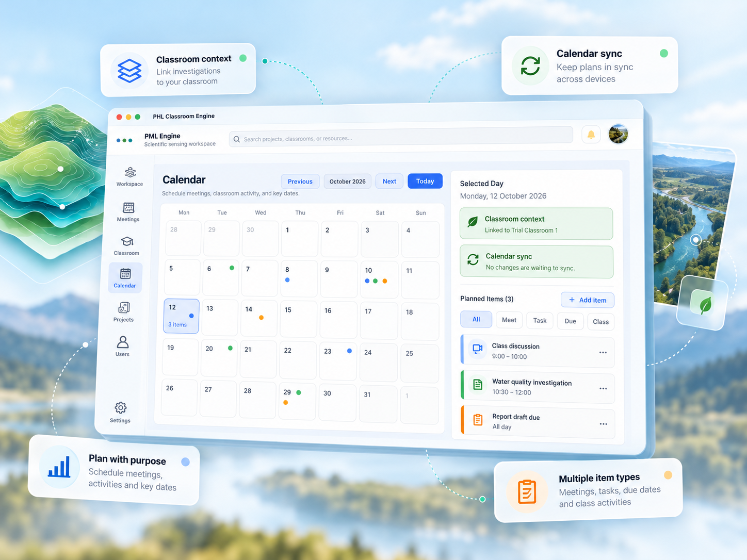Select the Due filter tab

(570, 321)
